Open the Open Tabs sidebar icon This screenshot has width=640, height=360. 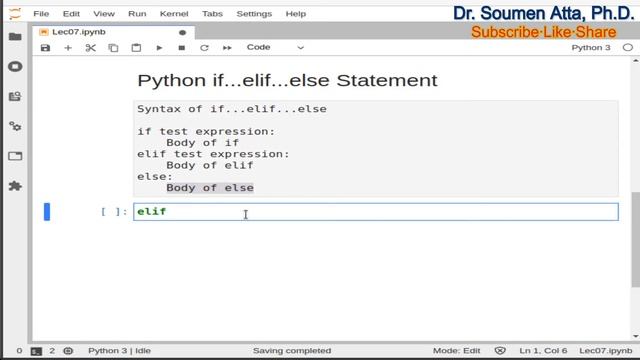[x=15, y=156]
